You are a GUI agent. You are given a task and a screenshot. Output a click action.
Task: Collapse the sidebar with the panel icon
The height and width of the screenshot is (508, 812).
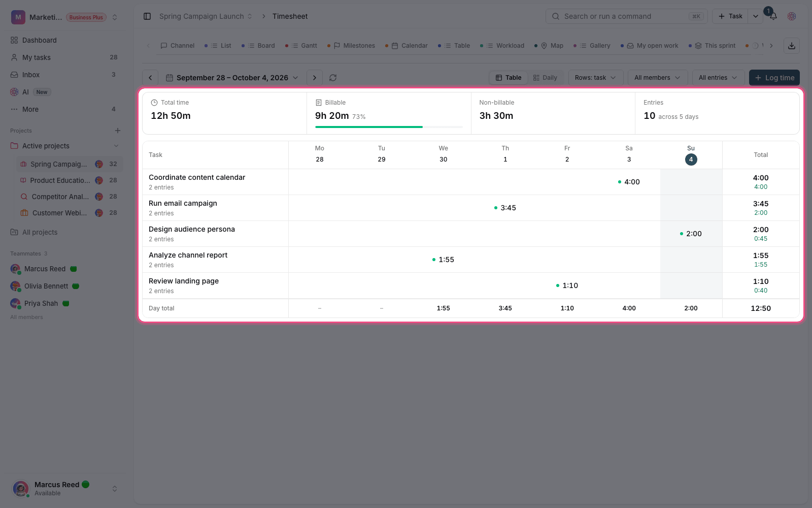147,16
